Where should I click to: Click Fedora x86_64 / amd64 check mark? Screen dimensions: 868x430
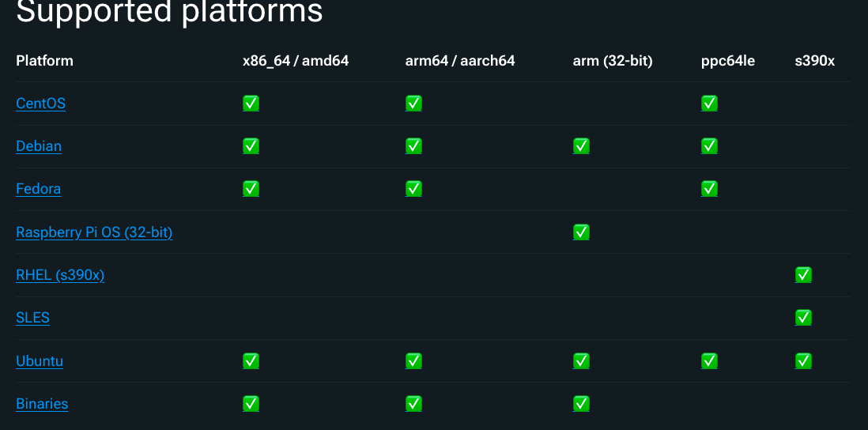(251, 189)
